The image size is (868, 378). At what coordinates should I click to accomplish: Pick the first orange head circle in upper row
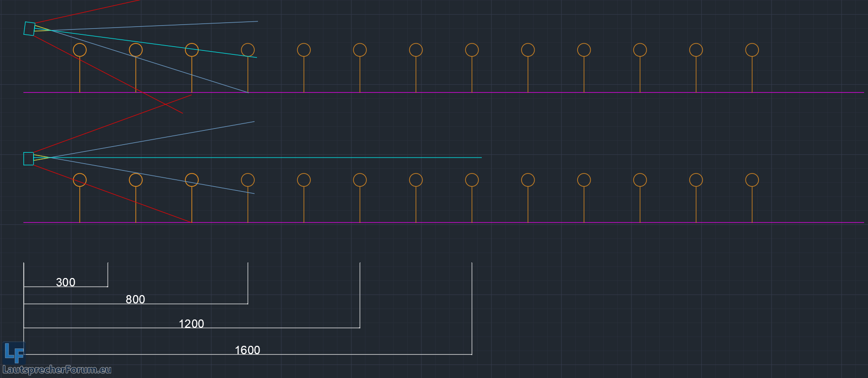79,50
